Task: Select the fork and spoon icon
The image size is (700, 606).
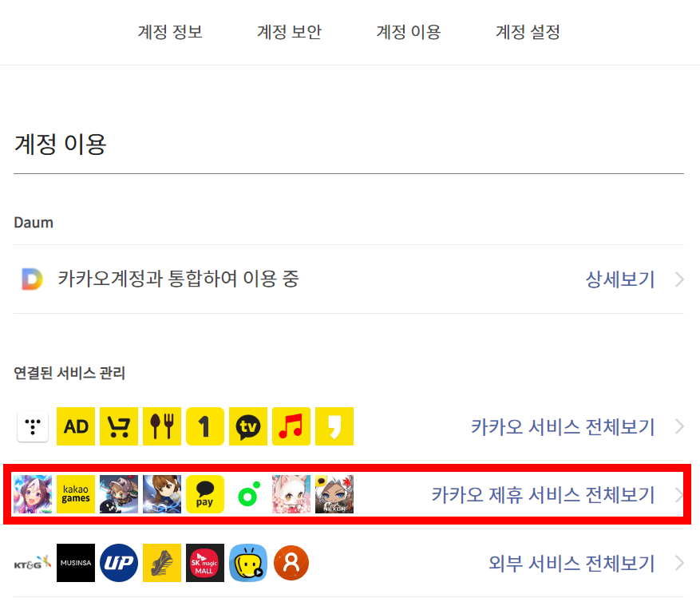Action: [x=162, y=426]
